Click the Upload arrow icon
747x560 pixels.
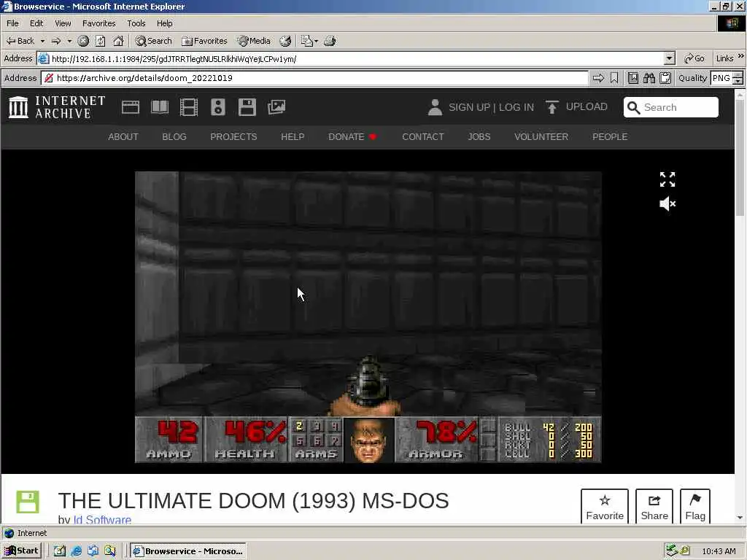pyautogui.click(x=551, y=107)
